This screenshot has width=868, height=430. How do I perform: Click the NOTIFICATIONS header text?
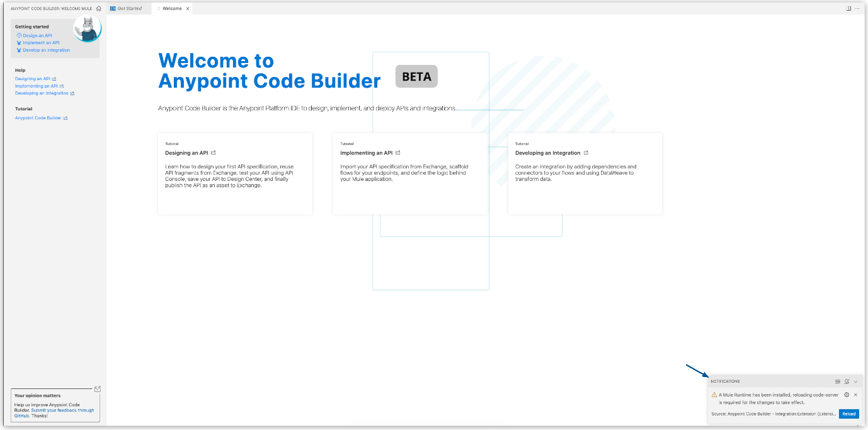click(726, 381)
